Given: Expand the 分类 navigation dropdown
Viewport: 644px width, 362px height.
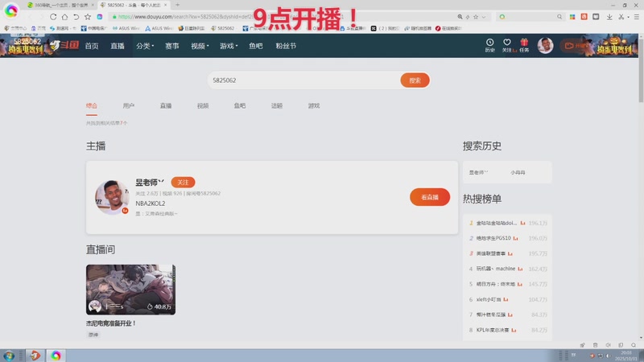Looking at the screenshot, I should pos(145,46).
